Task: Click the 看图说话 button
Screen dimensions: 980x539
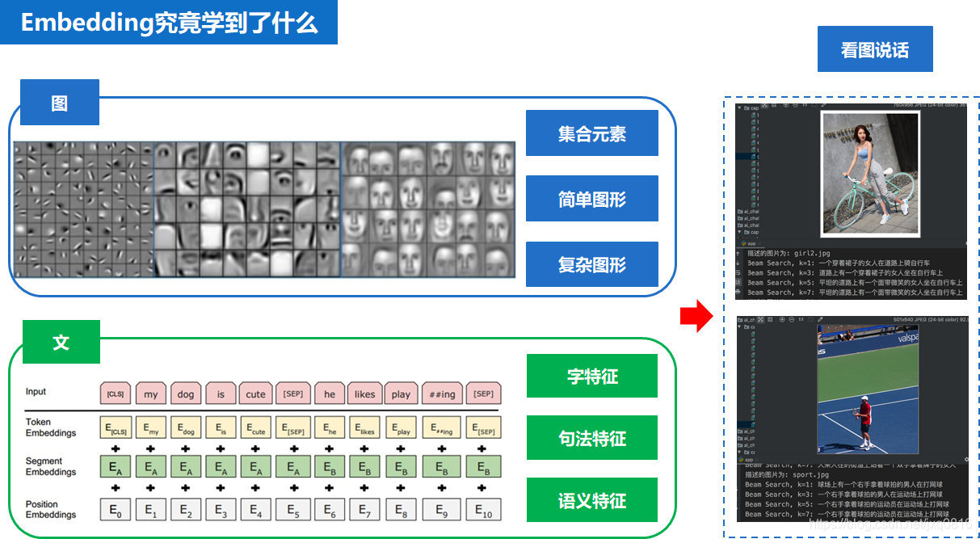Action: tap(875, 48)
